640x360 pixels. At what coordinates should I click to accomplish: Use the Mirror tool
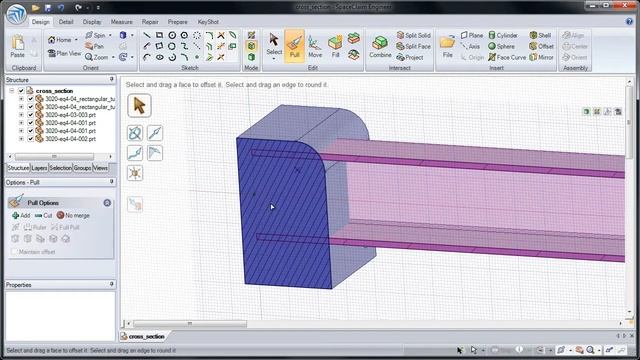541,58
